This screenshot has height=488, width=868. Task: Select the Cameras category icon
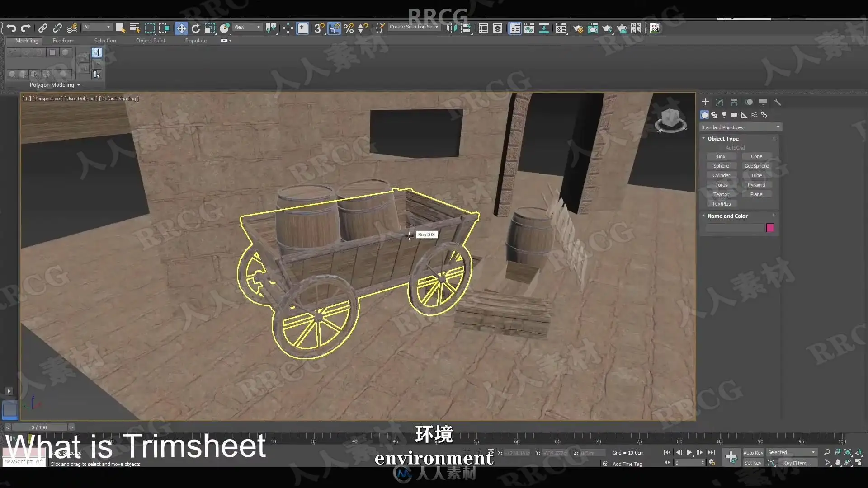734,115
